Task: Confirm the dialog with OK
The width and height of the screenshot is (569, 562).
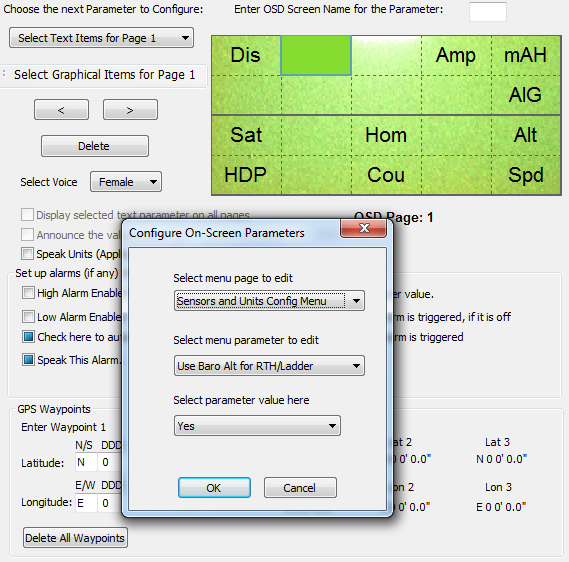Action: pyautogui.click(x=214, y=488)
